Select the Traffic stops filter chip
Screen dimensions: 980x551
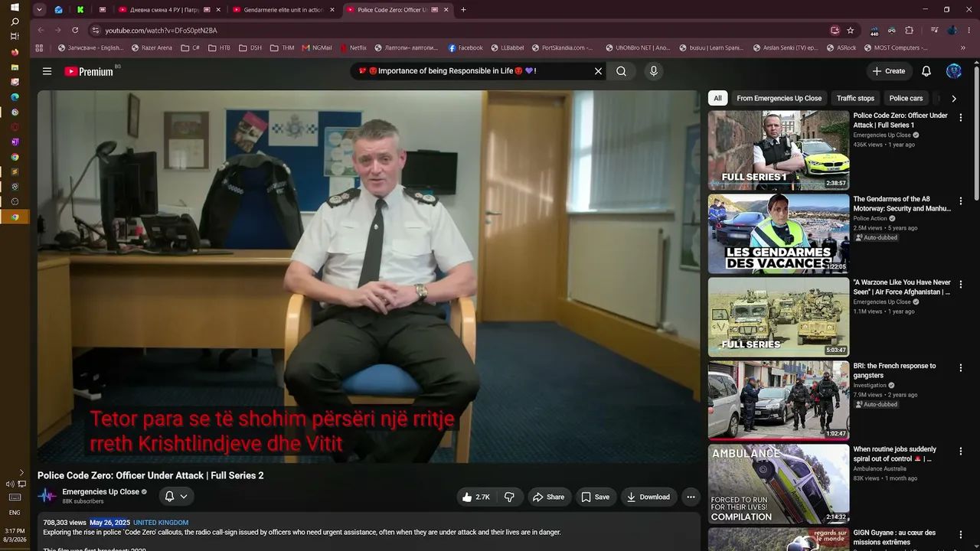click(855, 98)
